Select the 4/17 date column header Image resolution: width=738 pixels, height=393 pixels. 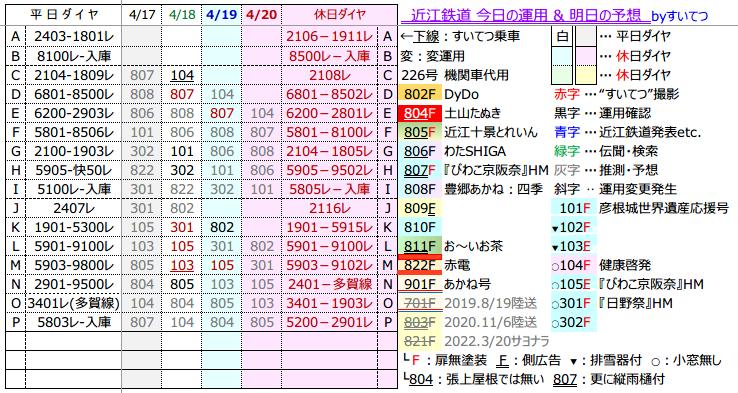click(x=142, y=15)
